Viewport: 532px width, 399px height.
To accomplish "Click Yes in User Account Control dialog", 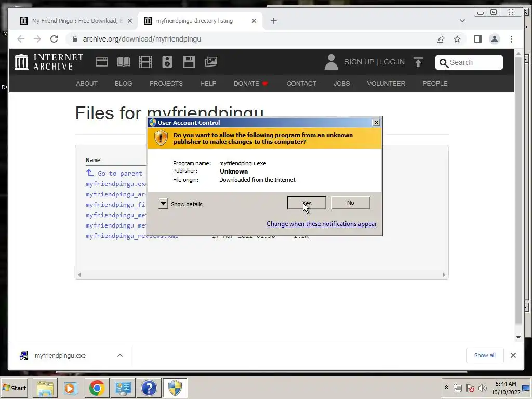I will (x=307, y=203).
